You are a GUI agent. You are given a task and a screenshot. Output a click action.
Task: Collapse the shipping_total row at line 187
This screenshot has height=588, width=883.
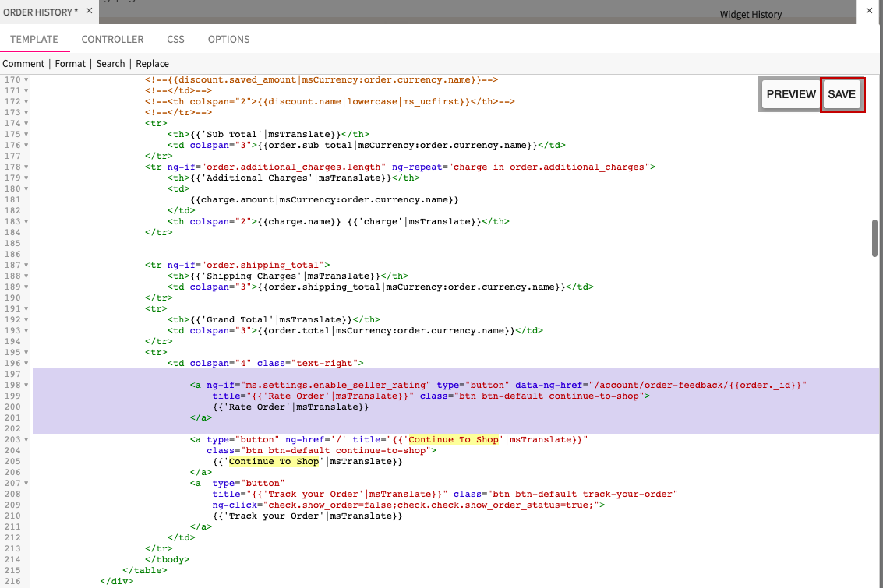tap(26, 266)
